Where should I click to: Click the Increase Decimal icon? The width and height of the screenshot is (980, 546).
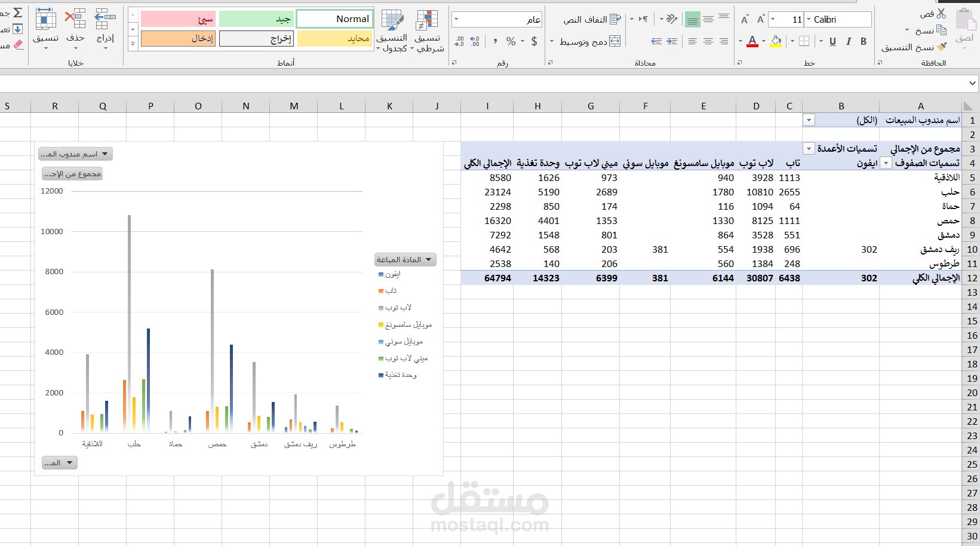click(475, 41)
